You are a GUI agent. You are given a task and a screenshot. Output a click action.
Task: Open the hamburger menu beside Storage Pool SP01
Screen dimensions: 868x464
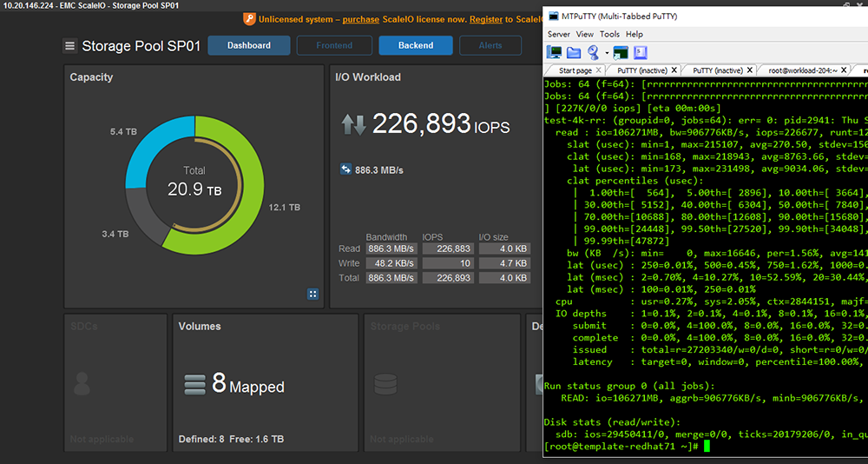[69, 45]
